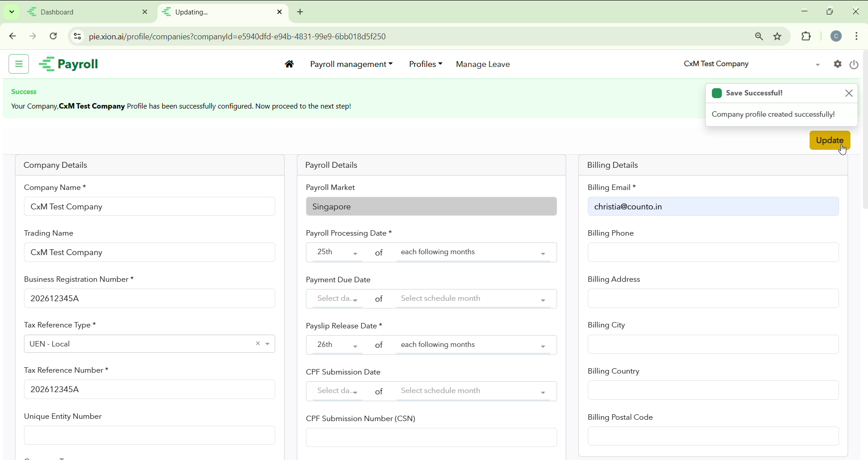Viewport: 868px width, 460px height.
Task: Clear the UEN - Local tax reference type
Action: tap(258, 344)
